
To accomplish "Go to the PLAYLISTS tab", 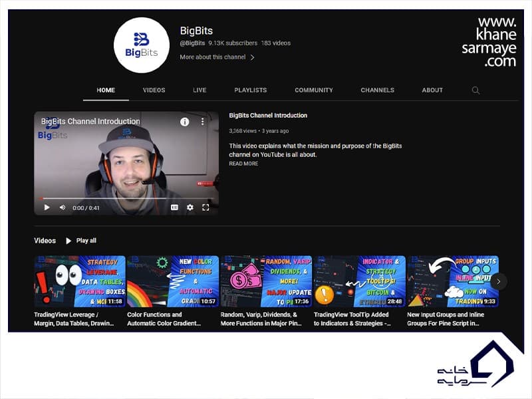I will (x=251, y=90).
